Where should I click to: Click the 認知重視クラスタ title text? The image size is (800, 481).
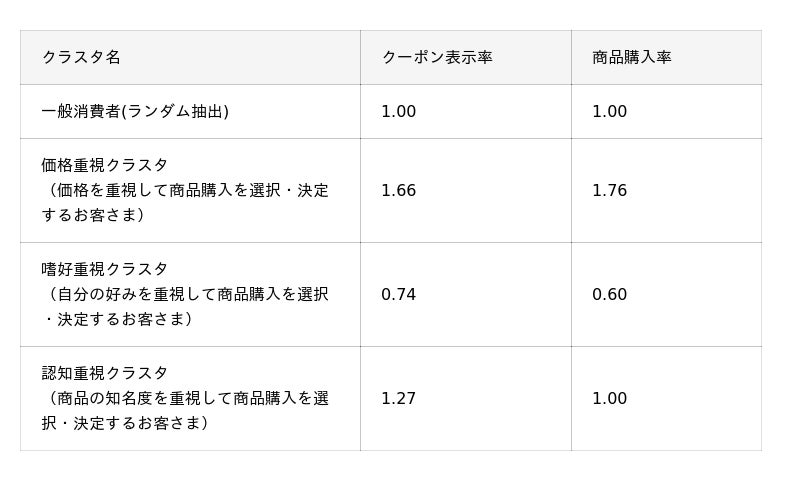[104, 373]
